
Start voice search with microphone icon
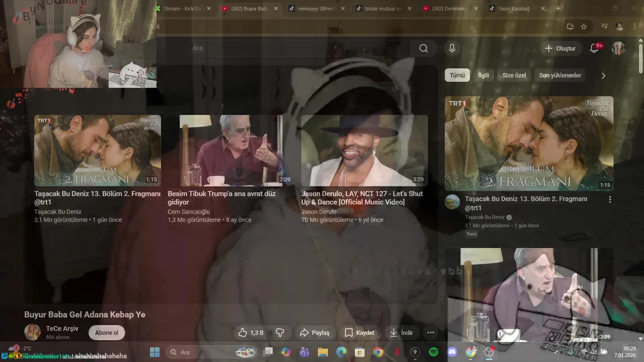[x=452, y=48]
